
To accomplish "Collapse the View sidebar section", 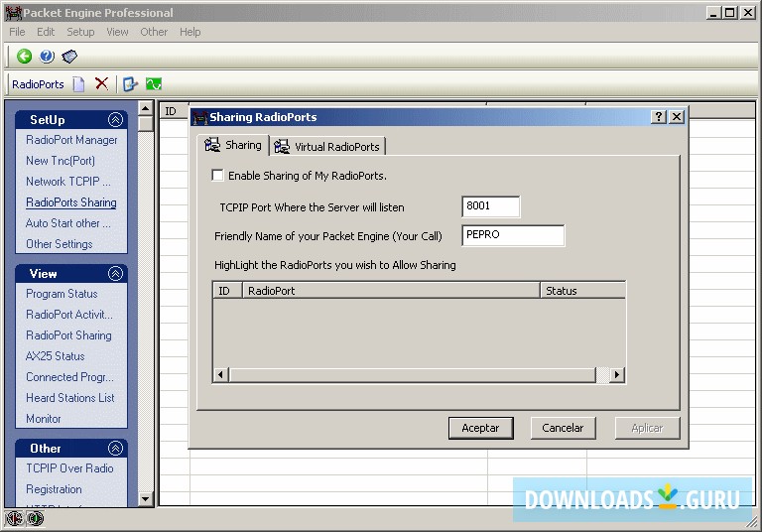I will 115,274.
